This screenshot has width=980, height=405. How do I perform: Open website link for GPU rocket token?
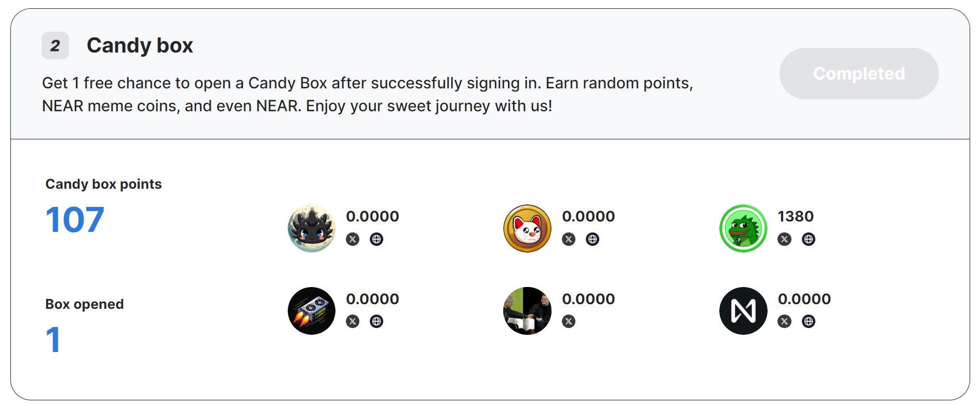pos(377,321)
